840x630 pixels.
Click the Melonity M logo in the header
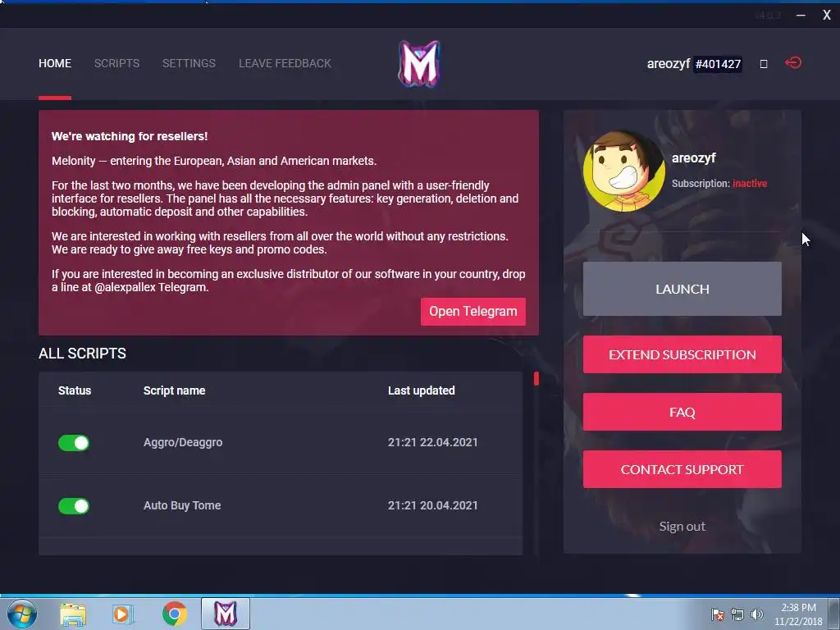[419, 64]
